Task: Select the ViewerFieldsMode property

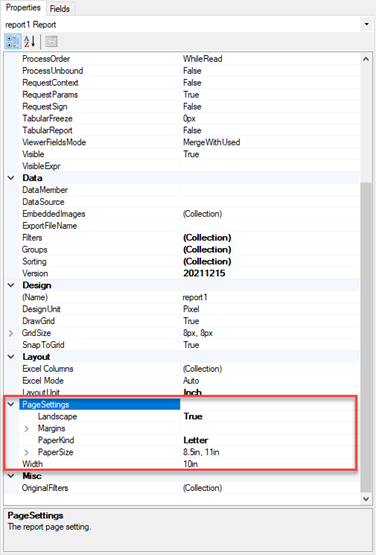Action: coord(54,142)
